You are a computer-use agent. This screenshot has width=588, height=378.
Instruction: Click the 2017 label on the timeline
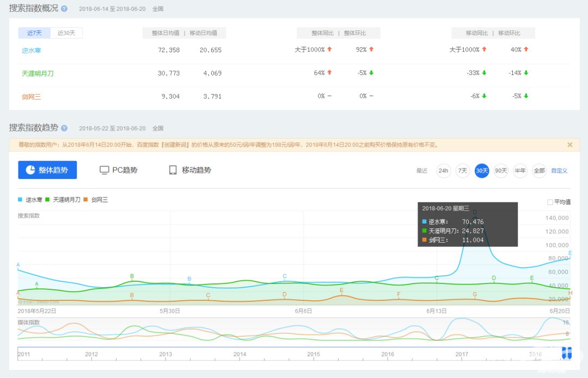pos(462,354)
